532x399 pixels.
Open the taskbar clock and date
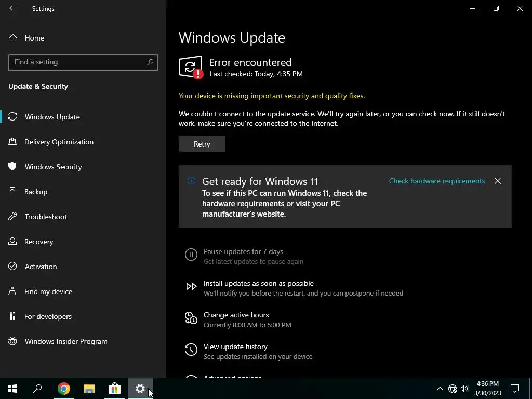(487, 389)
